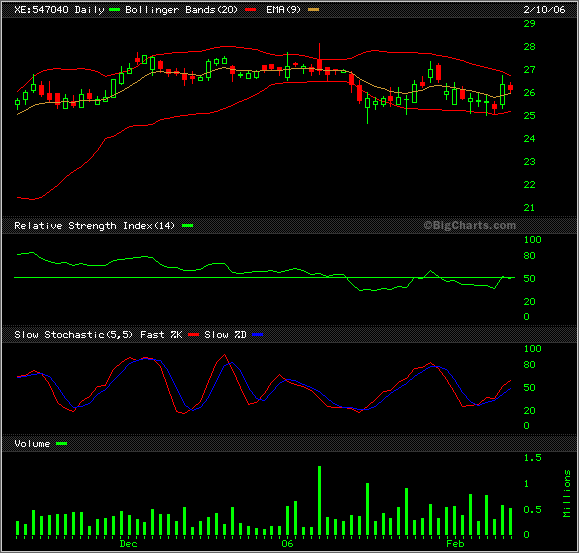Click the 06 year marker on axis
Image resolution: width=579 pixels, height=553 pixels.
(287, 544)
